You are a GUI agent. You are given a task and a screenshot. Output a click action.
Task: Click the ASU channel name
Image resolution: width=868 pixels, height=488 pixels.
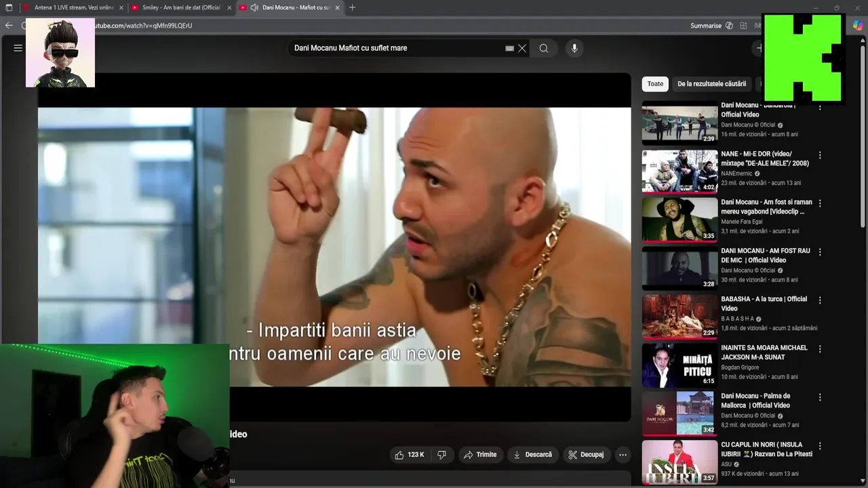(726, 464)
